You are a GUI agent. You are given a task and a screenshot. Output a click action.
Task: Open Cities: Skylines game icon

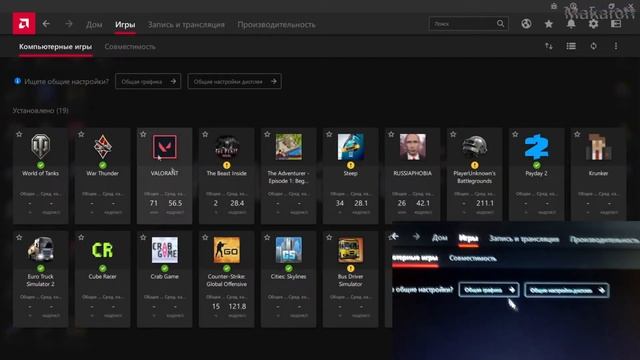[289, 250]
